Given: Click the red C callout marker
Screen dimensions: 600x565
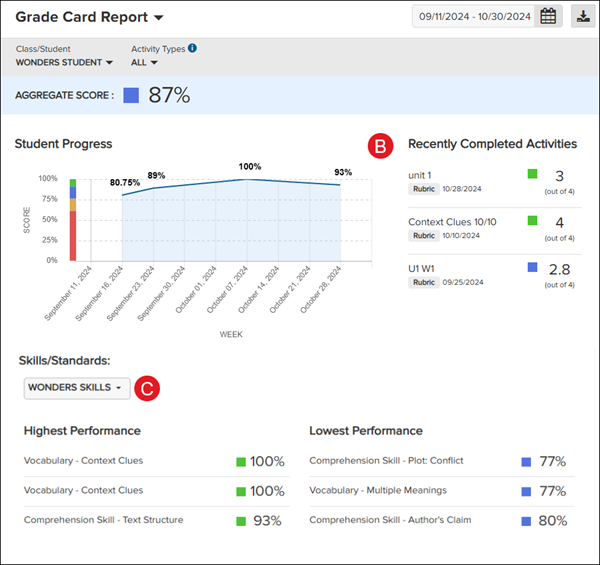Looking at the screenshot, I should 146,388.
